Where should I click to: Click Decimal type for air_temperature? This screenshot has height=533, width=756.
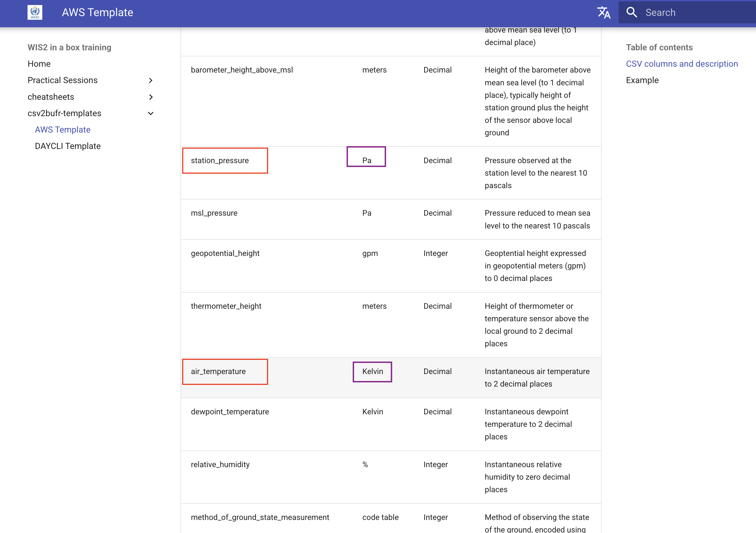[x=437, y=372]
